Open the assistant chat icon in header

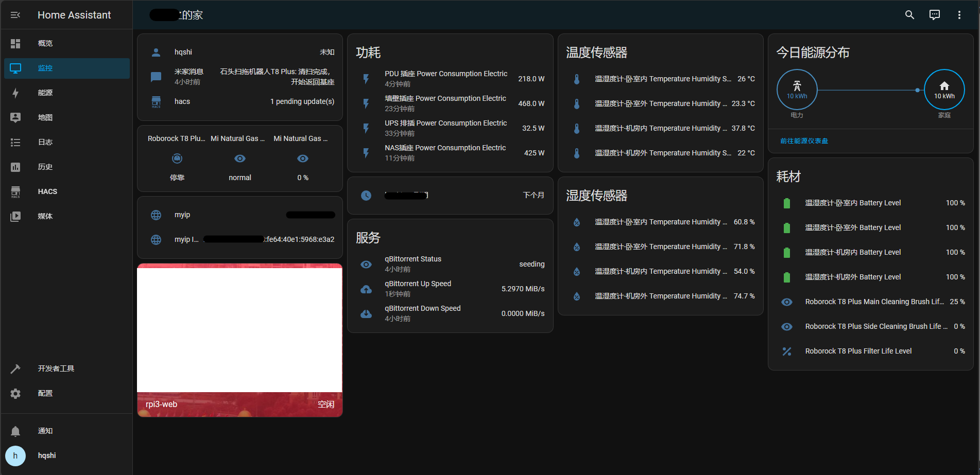click(x=935, y=15)
